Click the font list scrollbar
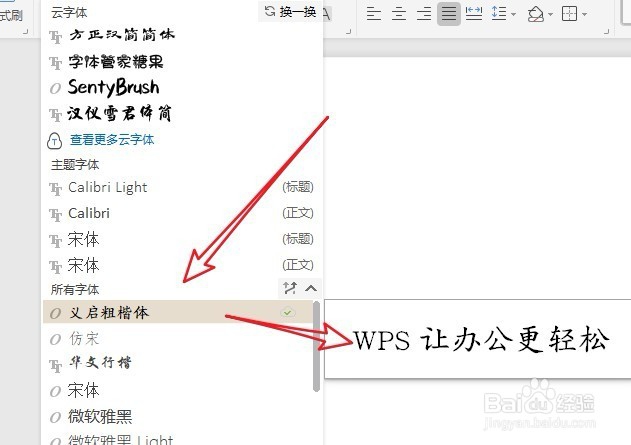Screen dimensions: 631x445 pyautogui.click(x=316, y=347)
